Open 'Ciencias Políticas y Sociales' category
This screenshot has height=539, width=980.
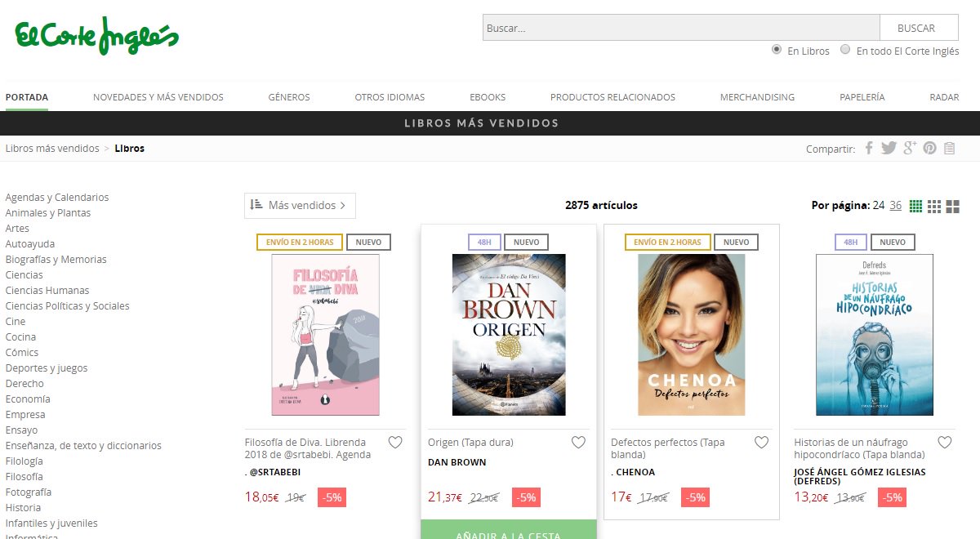[67, 306]
